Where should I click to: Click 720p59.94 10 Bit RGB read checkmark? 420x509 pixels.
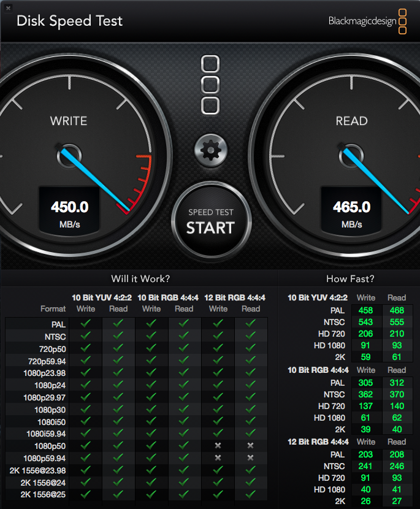(184, 360)
